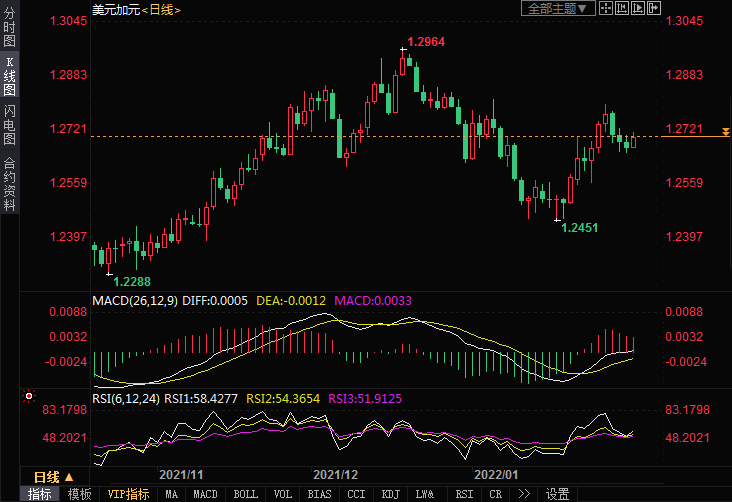The image size is (732, 502).
Task: Switch to the 模板 tab
Action: click(80, 494)
